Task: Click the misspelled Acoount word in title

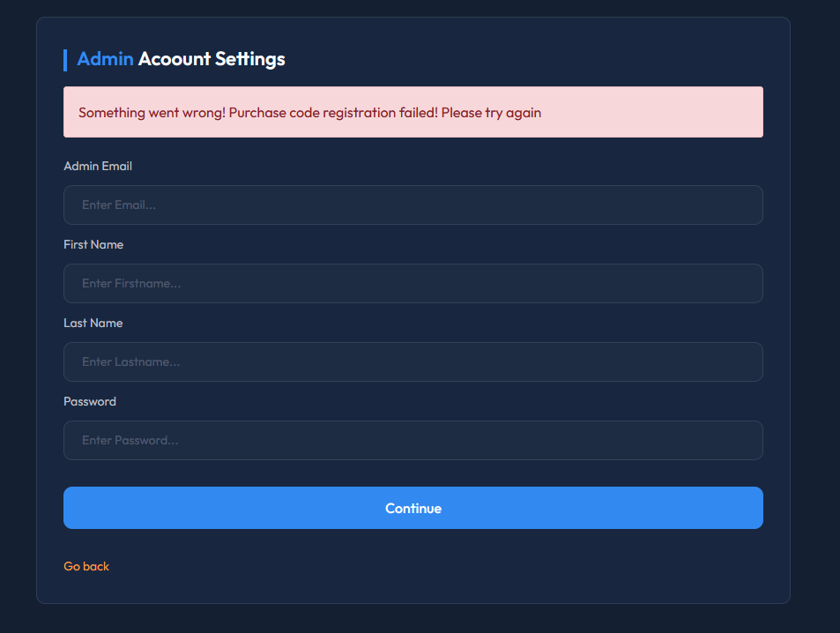Action: (175, 59)
